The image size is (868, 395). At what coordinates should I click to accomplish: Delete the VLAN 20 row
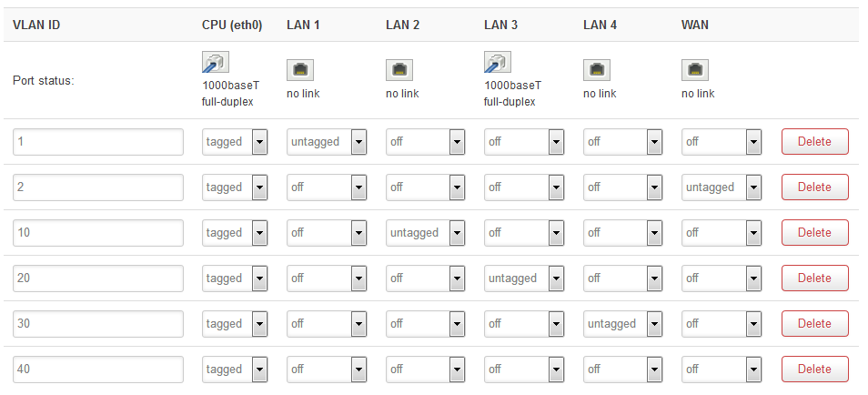tap(815, 279)
